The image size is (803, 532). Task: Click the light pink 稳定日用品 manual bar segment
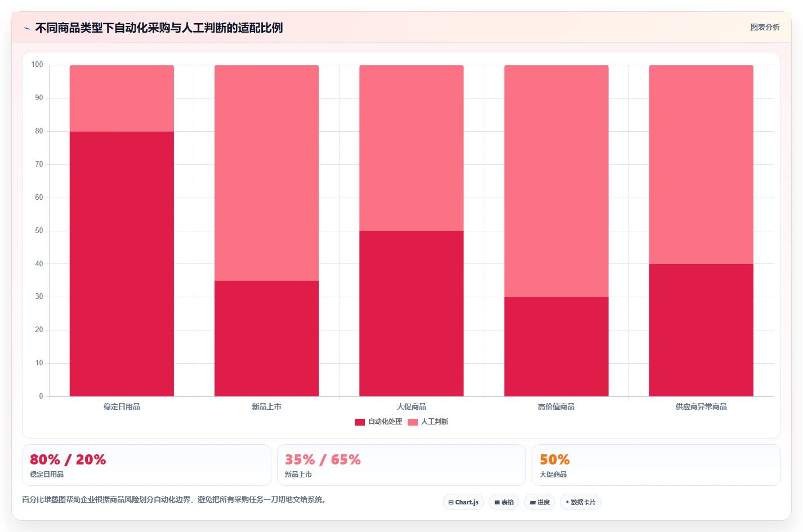(122, 99)
